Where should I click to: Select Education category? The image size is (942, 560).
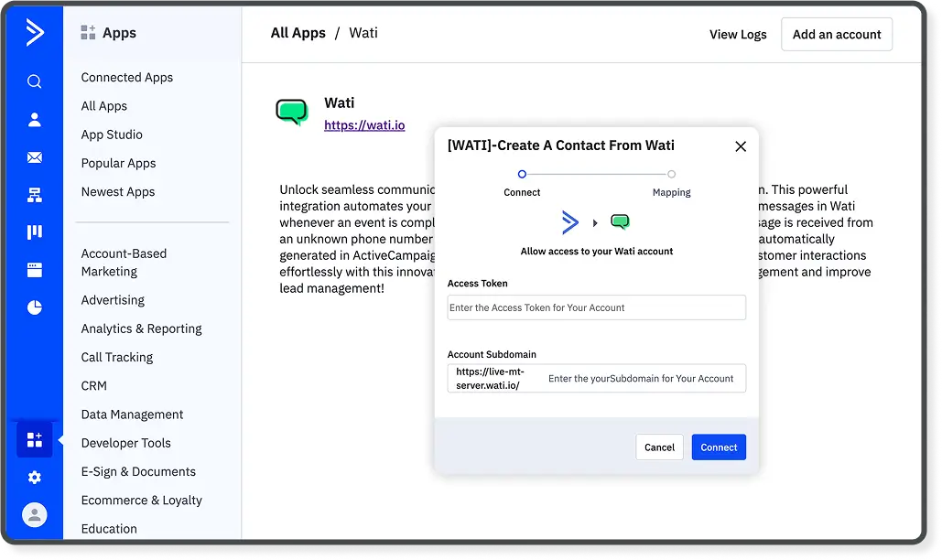click(x=109, y=529)
